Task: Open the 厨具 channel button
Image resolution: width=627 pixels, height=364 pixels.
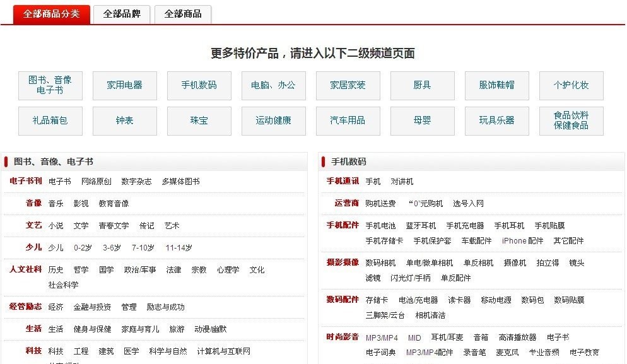Action: point(422,86)
